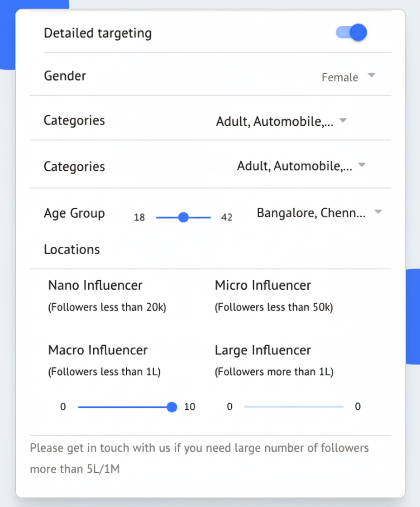Viewport: 420px width, 507px height.
Task: Expand the lower Categories dropdown arrow
Action: point(362,166)
